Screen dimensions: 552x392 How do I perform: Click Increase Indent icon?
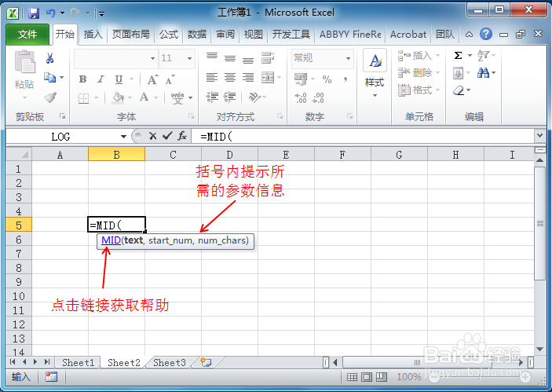[230, 97]
